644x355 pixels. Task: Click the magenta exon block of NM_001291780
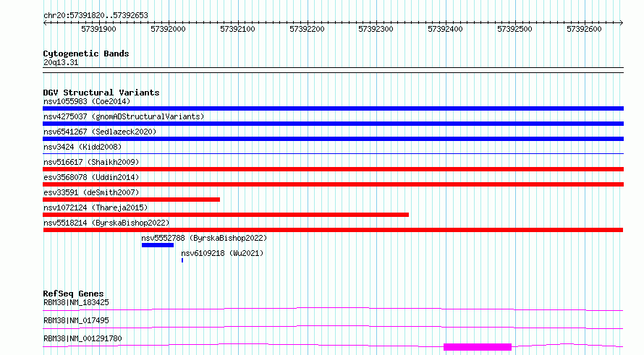[x=478, y=347]
